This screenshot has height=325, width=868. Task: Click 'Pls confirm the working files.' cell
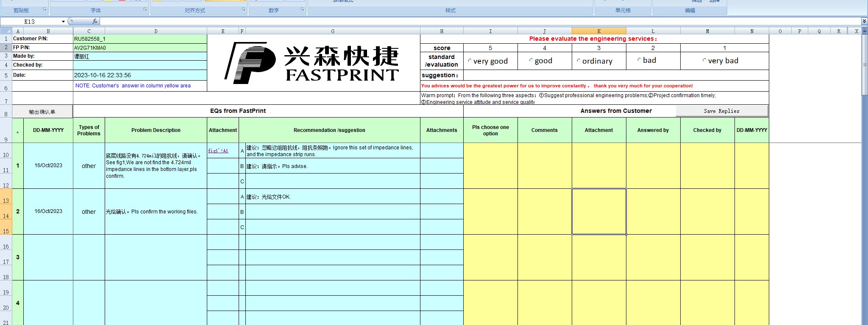(x=156, y=212)
